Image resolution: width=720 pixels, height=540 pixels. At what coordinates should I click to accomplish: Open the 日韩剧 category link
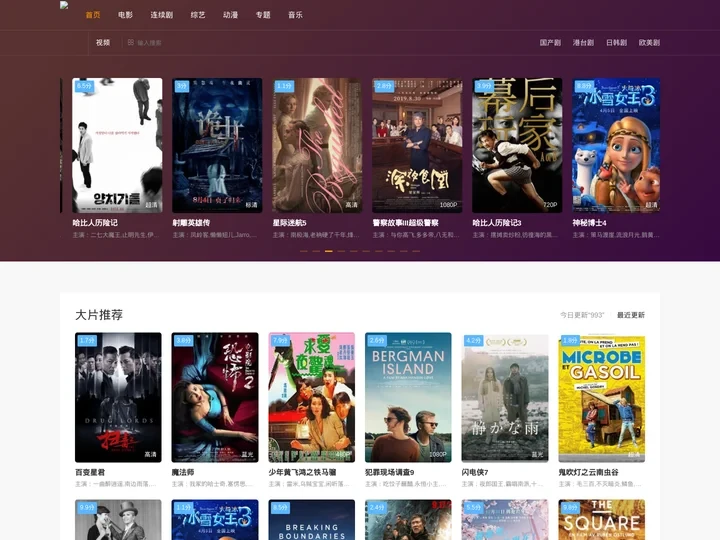point(616,43)
